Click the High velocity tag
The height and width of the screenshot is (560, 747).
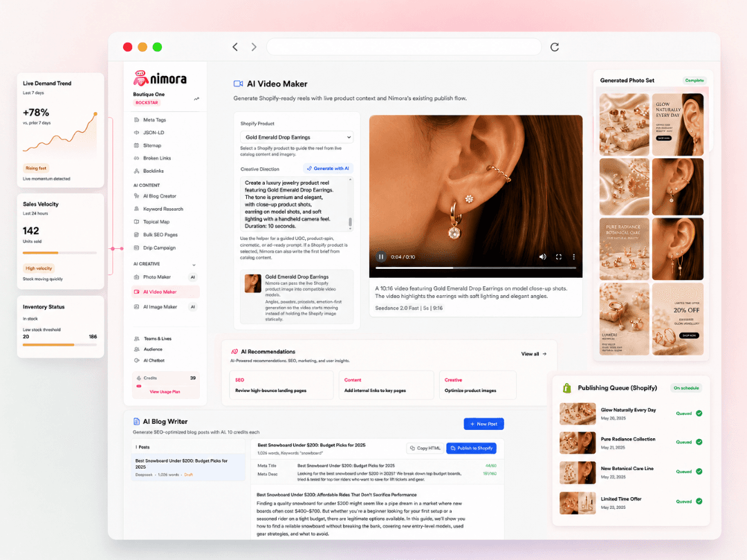(x=39, y=268)
